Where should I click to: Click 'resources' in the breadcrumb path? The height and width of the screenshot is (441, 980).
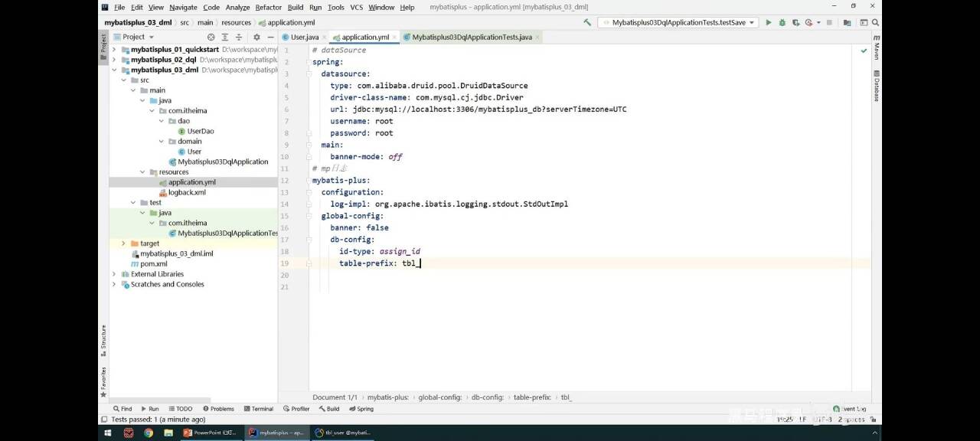(236, 23)
